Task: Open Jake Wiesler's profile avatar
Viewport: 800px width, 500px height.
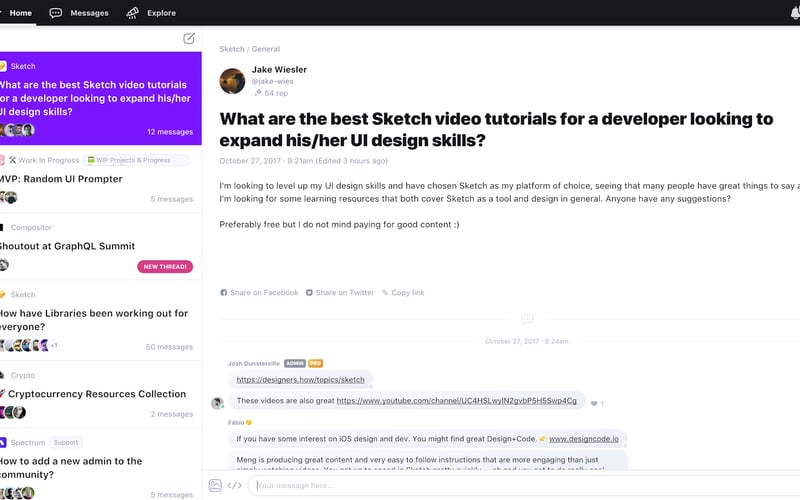Action: click(x=232, y=81)
